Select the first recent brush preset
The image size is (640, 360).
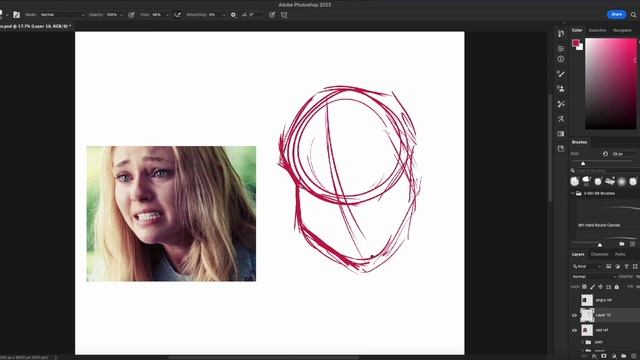(x=575, y=181)
